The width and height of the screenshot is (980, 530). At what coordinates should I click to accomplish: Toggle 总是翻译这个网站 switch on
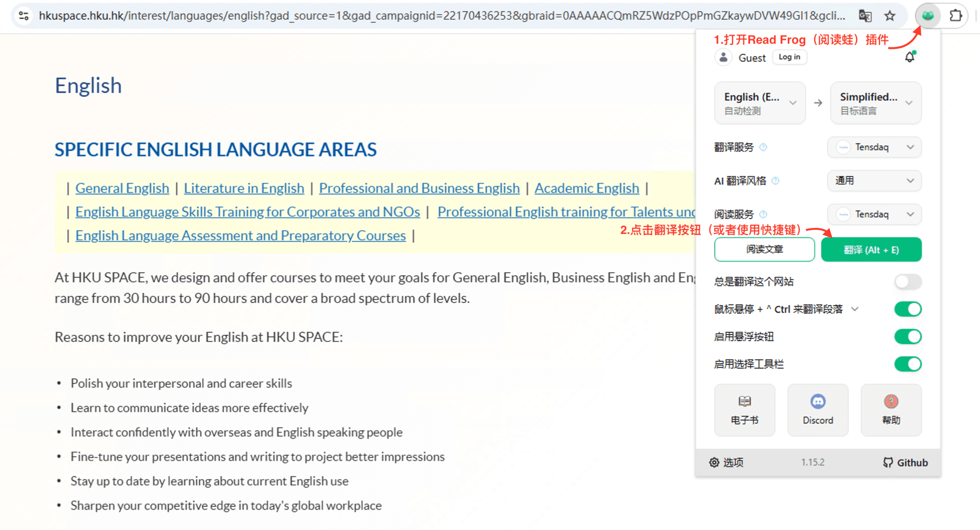pyautogui.click(x=908, y=282)
